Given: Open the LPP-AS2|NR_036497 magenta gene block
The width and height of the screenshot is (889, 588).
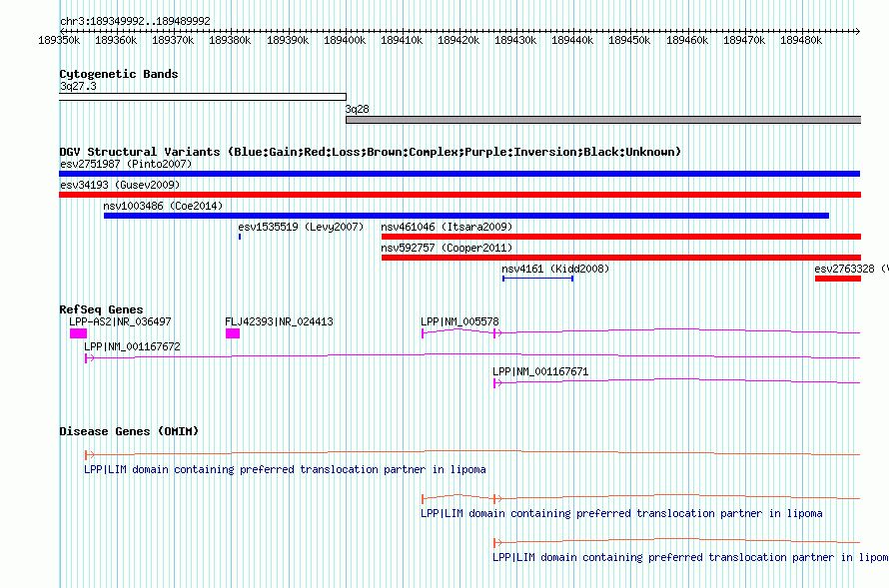Looking at the screenshot, I should 78,333.
